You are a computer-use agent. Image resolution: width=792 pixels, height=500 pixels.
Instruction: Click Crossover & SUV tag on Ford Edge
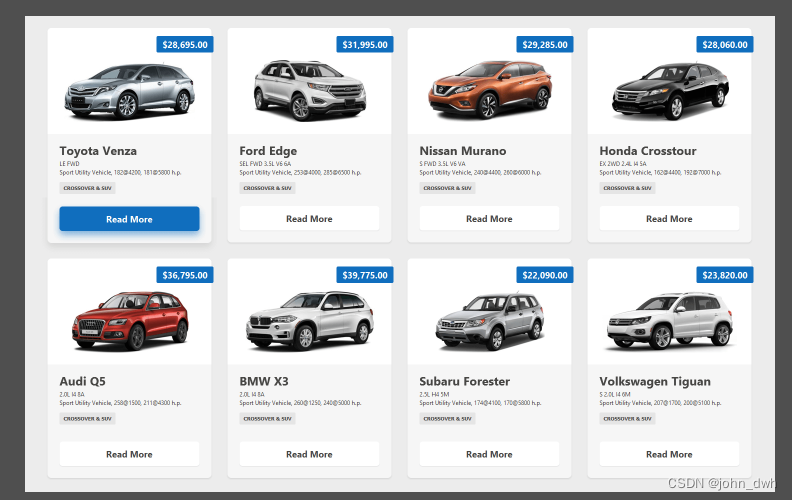[267, 188]
